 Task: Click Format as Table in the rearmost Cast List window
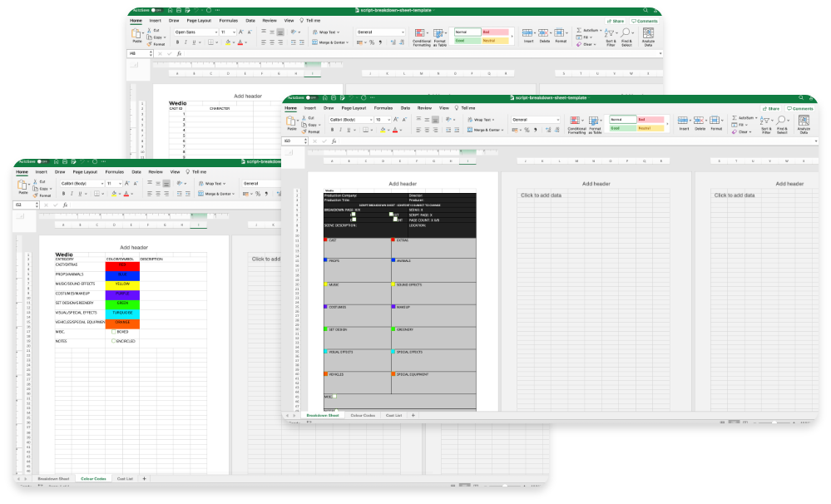[x=439, y=37]
